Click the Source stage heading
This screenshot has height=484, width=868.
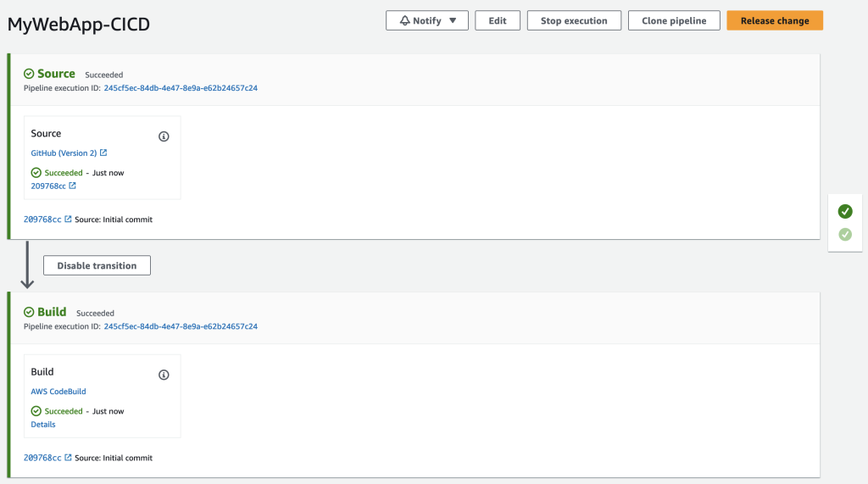point(56,74)
